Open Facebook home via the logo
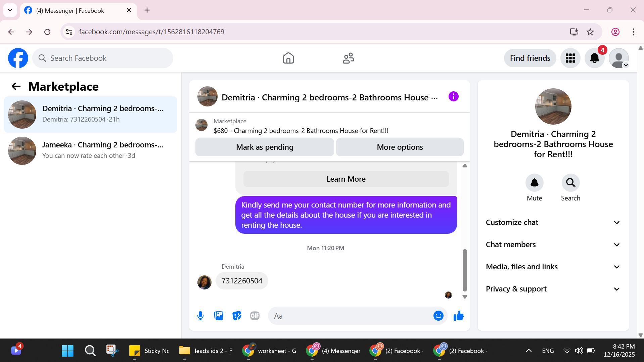The height and width of the screenshot is (362, 644). [x=18, y=58]
